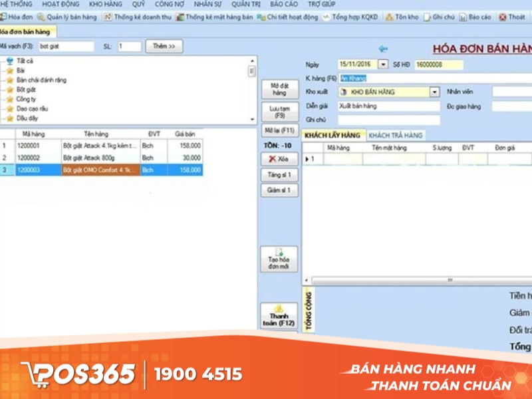Viewport: 532px width, 399px height.
Task: Expand the Kho xuất warehouse dropdown
Action: pyautogui.click(x=434, y=92)
